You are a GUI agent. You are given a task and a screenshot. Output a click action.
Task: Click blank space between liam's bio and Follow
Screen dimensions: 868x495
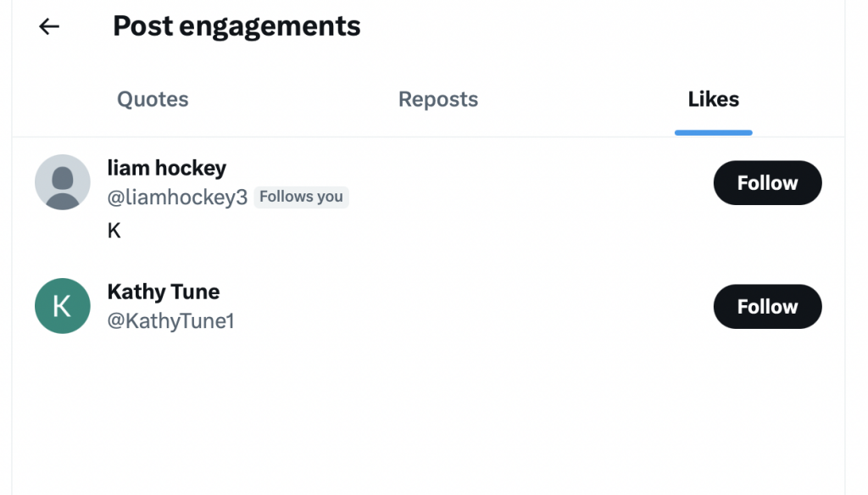[424, 231]
